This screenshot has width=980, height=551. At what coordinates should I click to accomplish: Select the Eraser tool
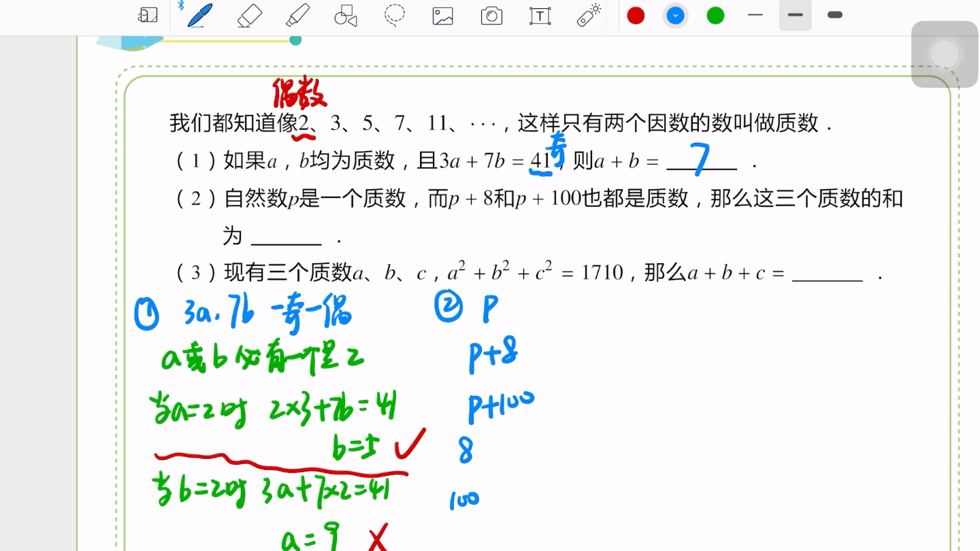tap(249, 15)
